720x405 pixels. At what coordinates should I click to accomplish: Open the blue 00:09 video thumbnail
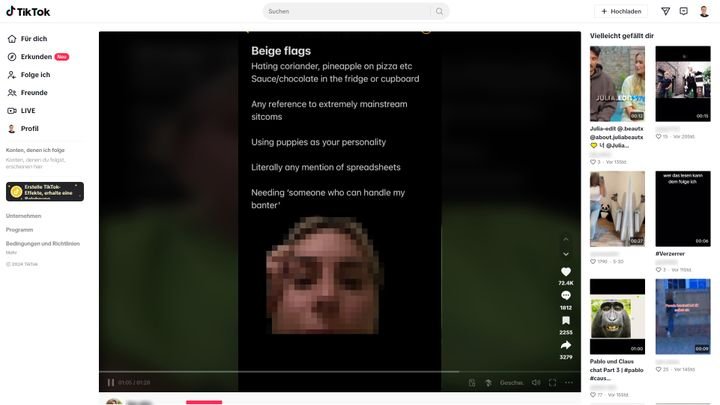coord(683,316)
